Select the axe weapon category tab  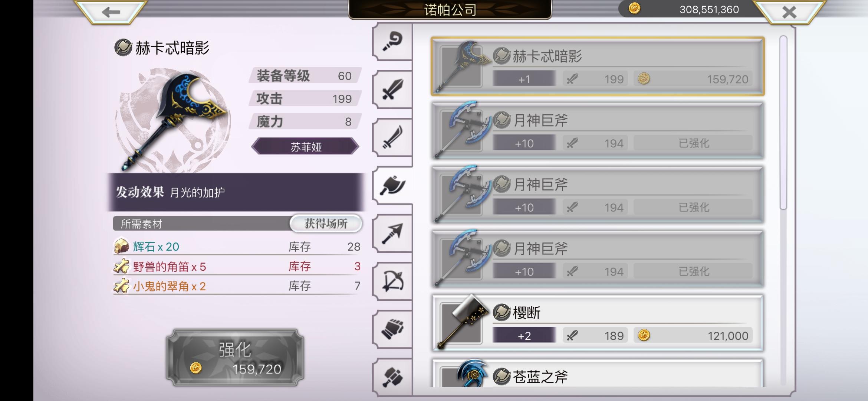pyautogui.click(x=392, y=185)
